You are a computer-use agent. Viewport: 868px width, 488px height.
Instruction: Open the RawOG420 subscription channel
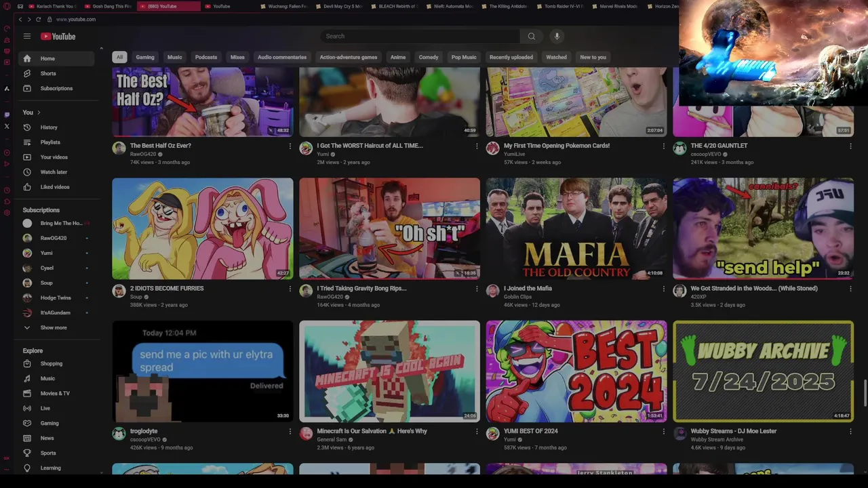coord(56,238)
